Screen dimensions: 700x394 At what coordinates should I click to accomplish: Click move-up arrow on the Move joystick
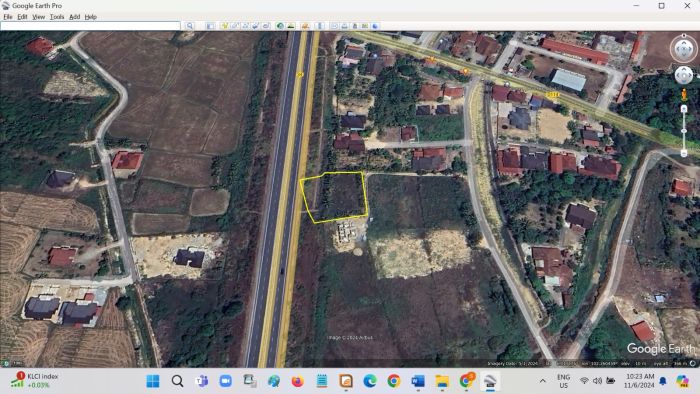point(683,70)
